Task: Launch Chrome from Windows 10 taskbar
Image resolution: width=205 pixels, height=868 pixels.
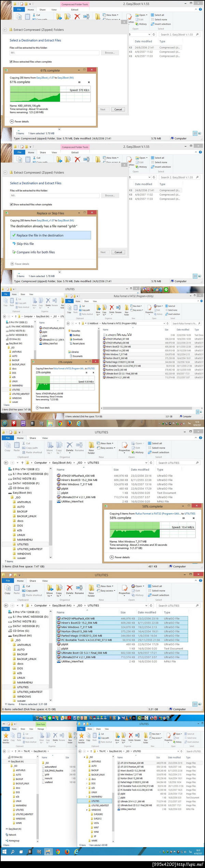Action: [x=58, y=852]
